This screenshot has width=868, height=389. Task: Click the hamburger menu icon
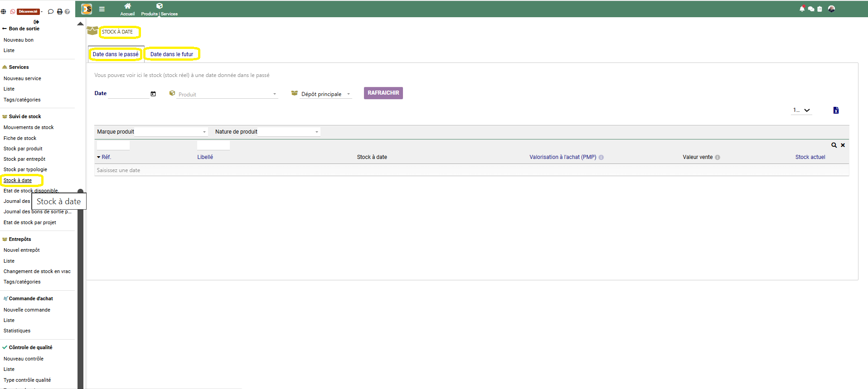click(102, 9)
